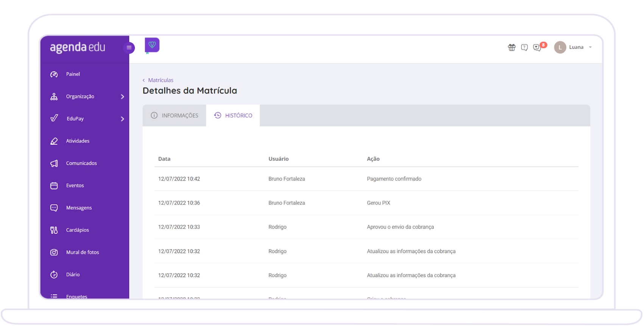This screenshot has width=644, height=326.
Task: Click Bruno Fortaleza in Pagamento confirmado row
Action: point(287,179)
